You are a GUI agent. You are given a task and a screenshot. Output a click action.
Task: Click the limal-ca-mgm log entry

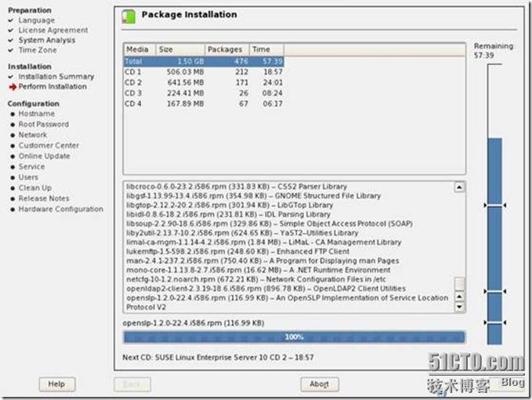coord(264,242)
